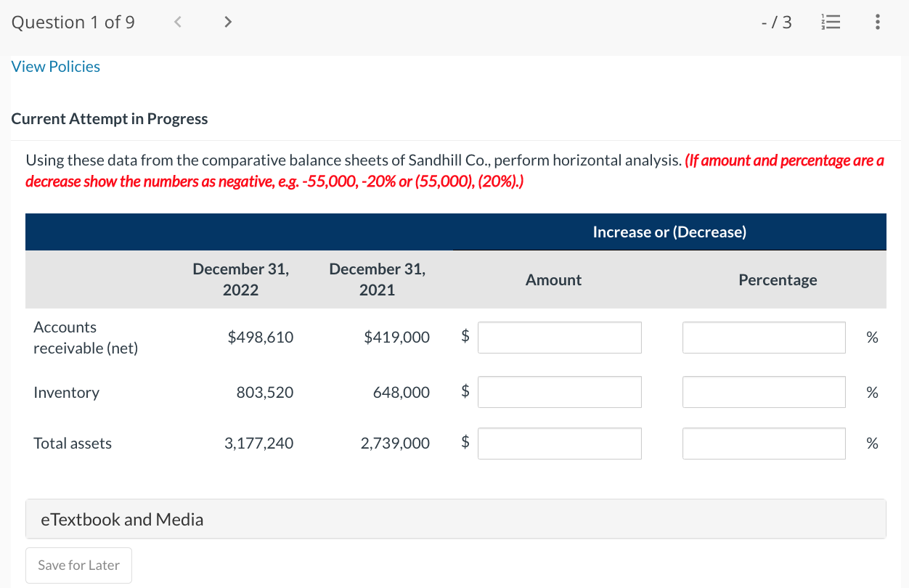The image size is (909, 588).
Task: Click the Total assets row label
Action: 72,443
